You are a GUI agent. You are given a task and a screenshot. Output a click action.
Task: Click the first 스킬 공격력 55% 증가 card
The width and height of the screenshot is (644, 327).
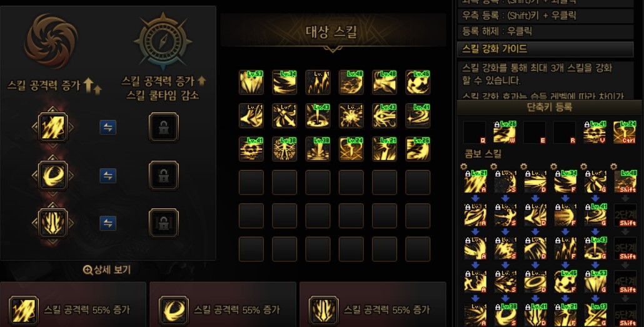[73, 304]
